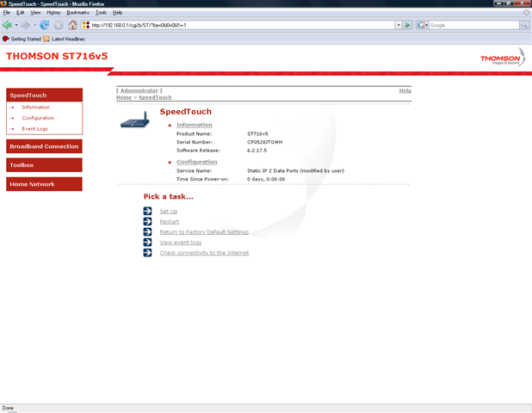The width and height of the screenshot is (532, 413).
Task: Go to the browser Home icon
Action: 72,25
